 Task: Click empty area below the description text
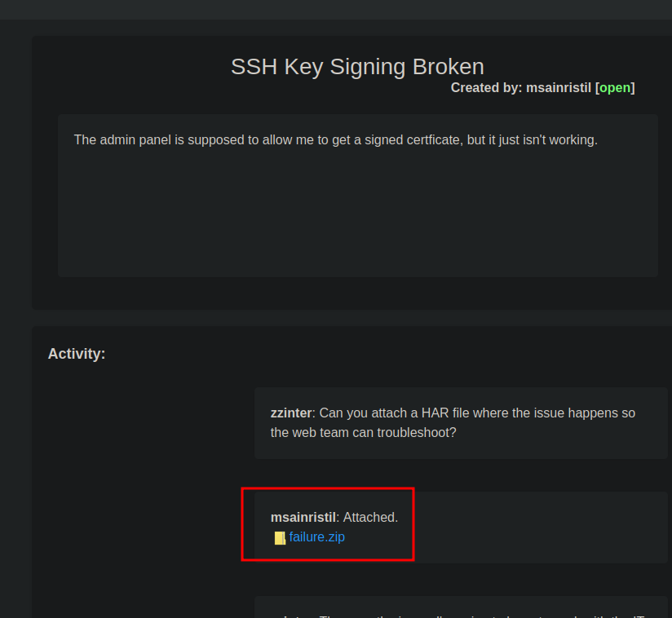[357, 220]
